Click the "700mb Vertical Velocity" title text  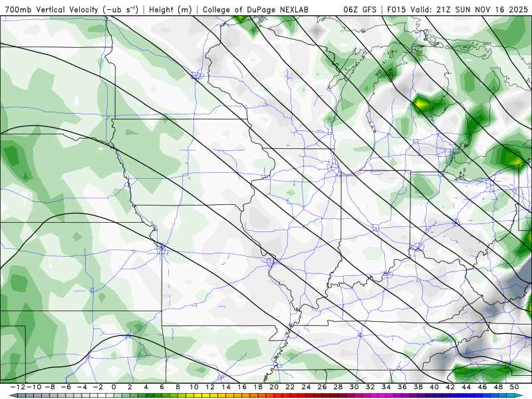52,10
